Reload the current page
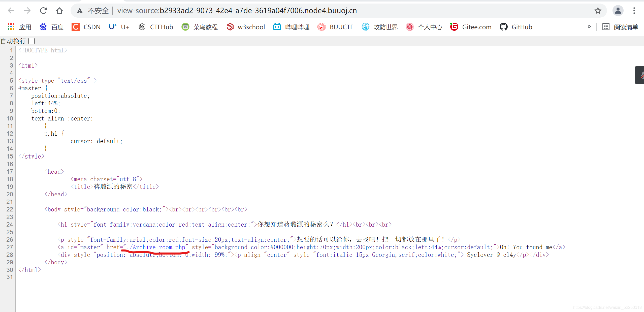The image size is (644, 312). [x=43, y=11]
